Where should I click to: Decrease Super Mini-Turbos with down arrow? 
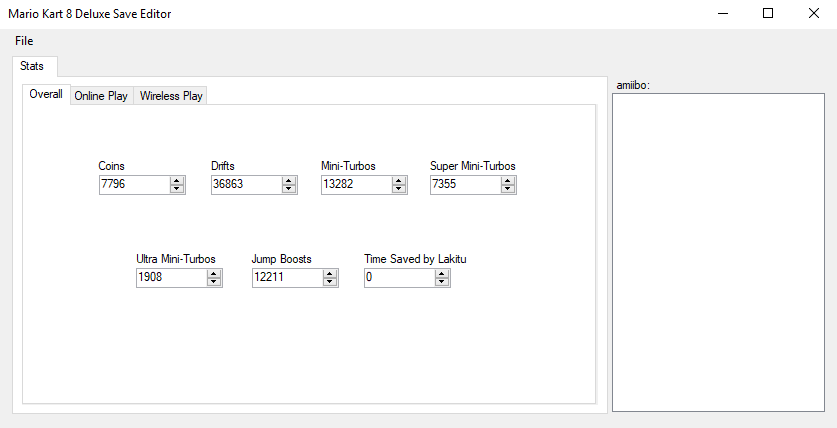click(x=508, y=189)
